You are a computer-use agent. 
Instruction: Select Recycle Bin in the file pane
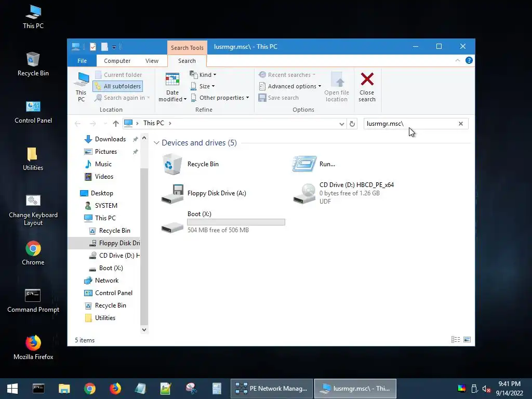tap(191, 164)
